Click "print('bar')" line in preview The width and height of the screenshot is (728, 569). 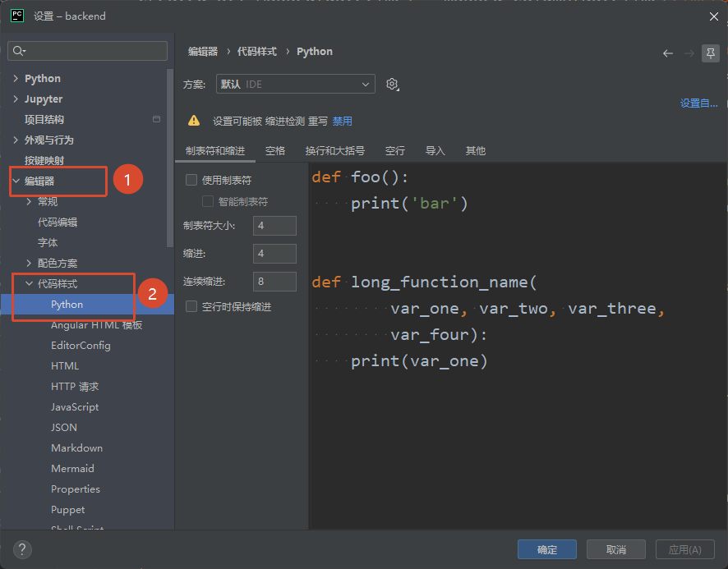[409, 203]
